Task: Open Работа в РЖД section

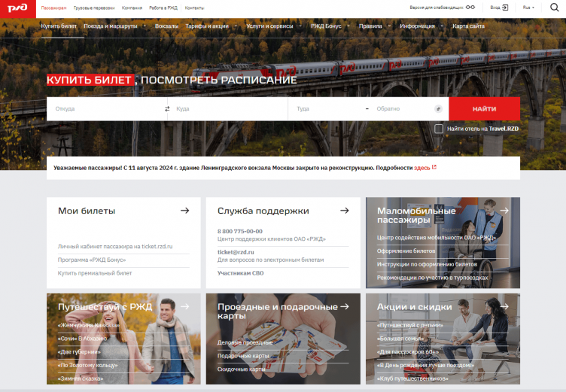Action: click(x=163, y=8)
